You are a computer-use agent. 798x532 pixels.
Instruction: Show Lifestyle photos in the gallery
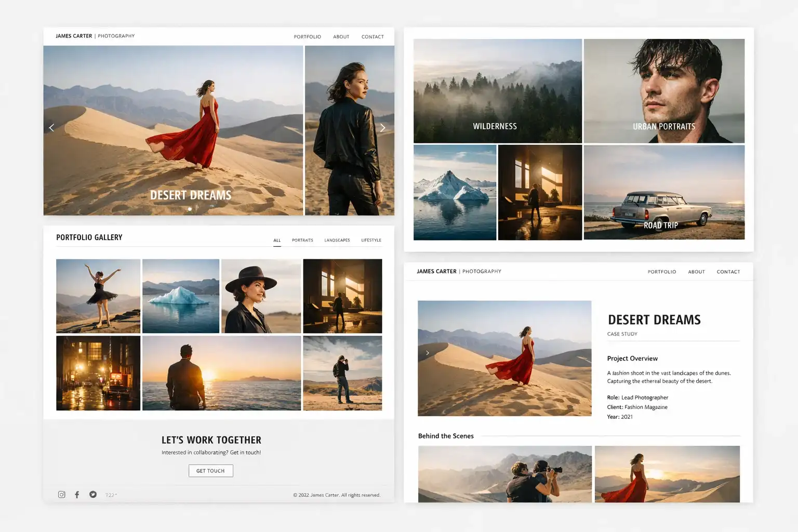371,240
